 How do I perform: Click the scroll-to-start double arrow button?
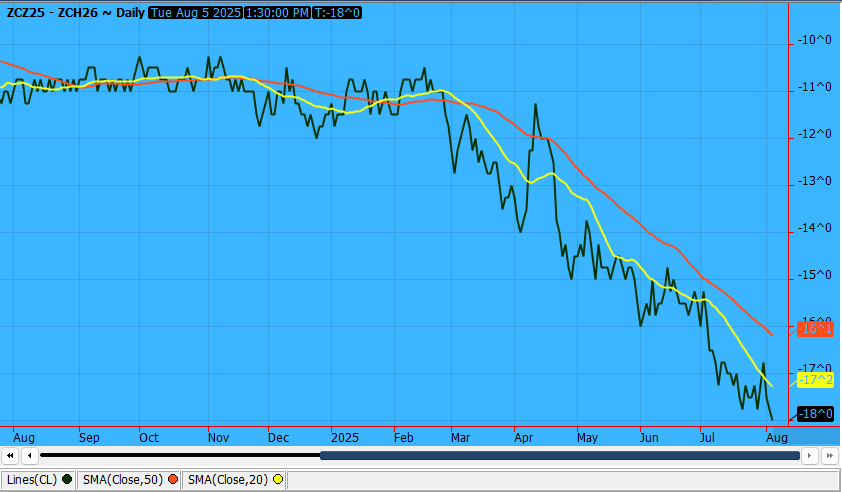[10, 455]
